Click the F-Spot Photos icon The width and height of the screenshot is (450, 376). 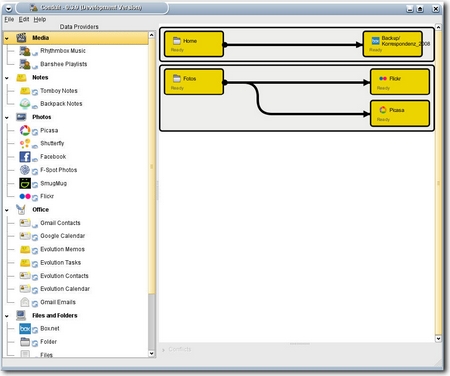pyautogui.click(x=25, y=170)
